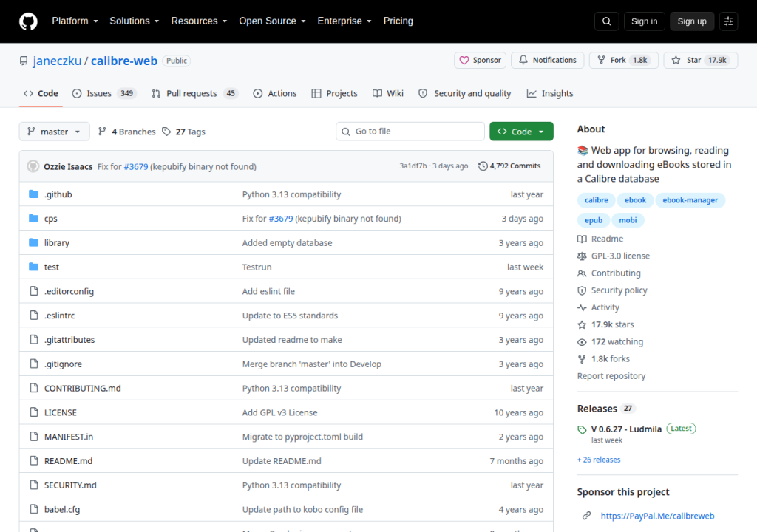Open the .github folder
The height and width of the screenshot is (532, 757).
[58, 194]
